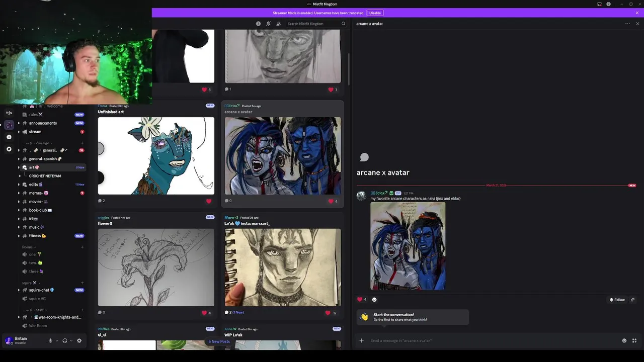644x362 pixels.
Task: Open the emoji picker in the message box
Action: 624,340
